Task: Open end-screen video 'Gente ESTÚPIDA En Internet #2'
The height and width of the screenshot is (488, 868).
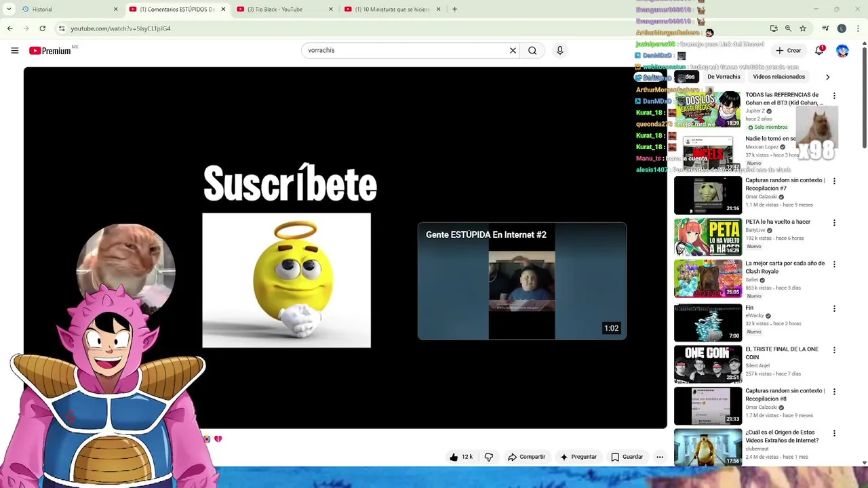Action: point(521,281)
